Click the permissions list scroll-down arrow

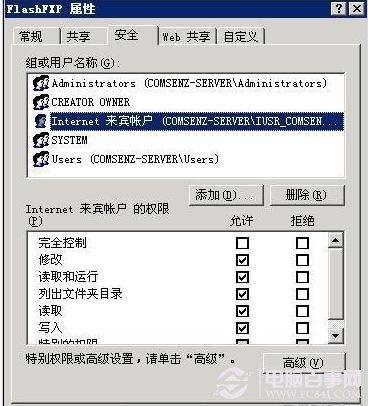pos(336,335)
